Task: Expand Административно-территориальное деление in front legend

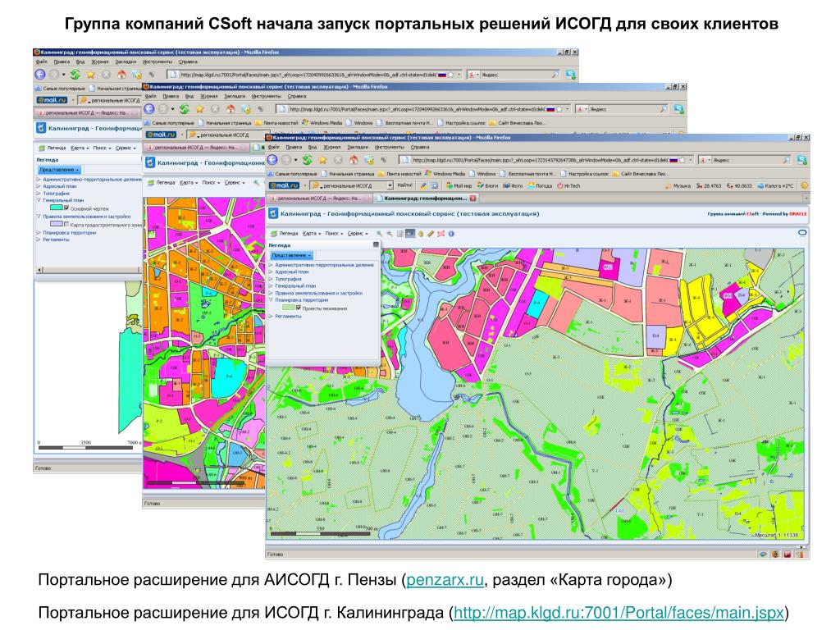Action: coord(271,265)
